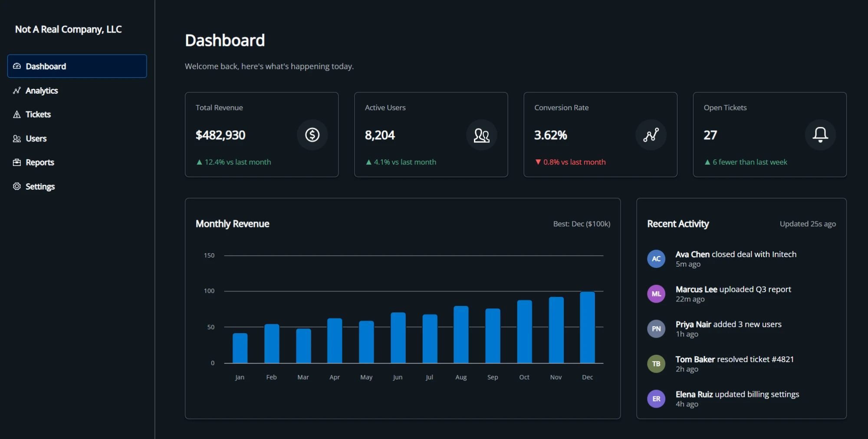Open the Reports section

[77, 162]
